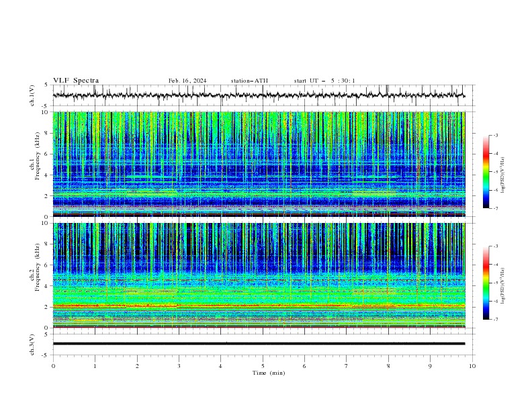Click the "Time (min)" axis title
The width and height of the screenshot is (532, 411).
269,373
